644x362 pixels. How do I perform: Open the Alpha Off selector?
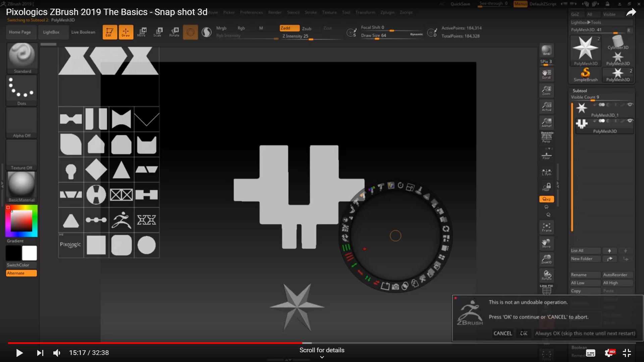click(x=22, y=123)
